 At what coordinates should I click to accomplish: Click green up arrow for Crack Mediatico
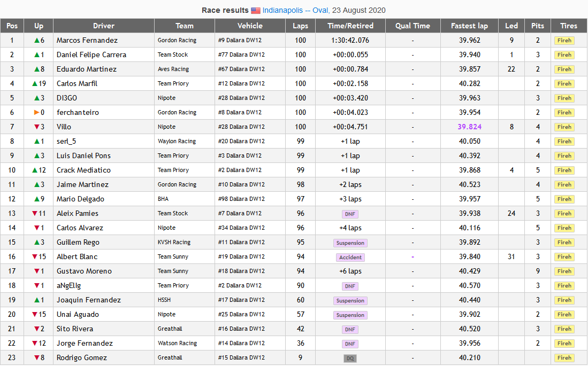pos(34,170)
